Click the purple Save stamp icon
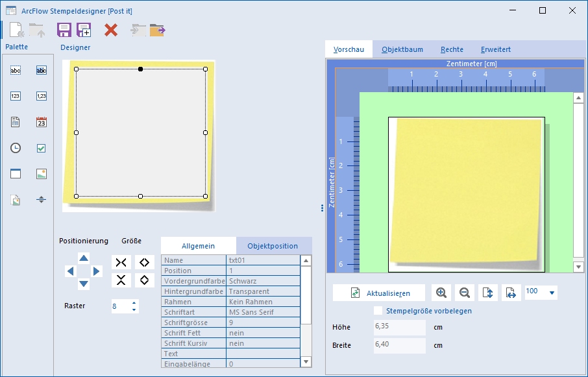 [64, 30]
